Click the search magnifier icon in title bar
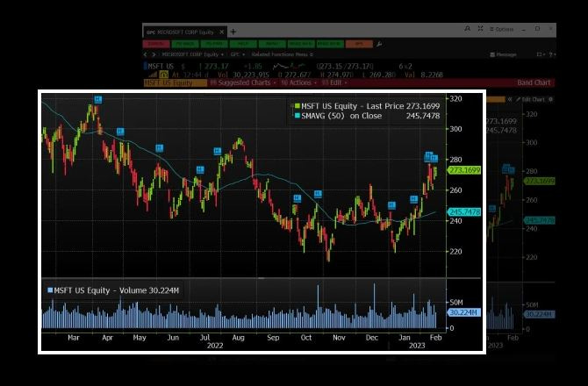The height and width of the screenshot is (386, 588). (x=467, y=29)
